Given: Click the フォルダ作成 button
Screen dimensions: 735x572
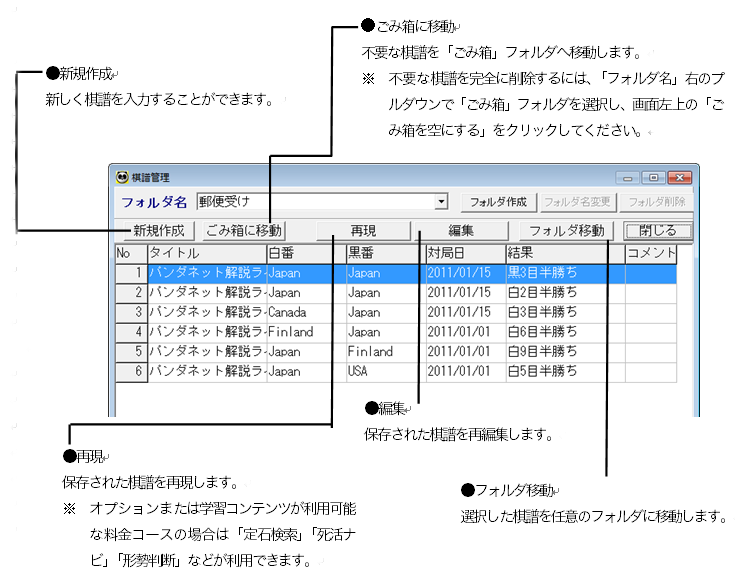Looking at the screenshot, I should click(499, 202).
